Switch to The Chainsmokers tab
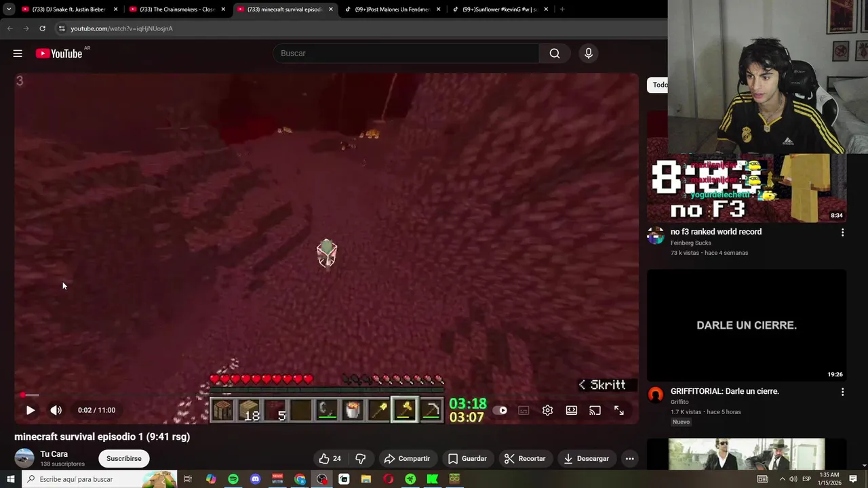This screenshot has width=868, height=488. click(x=178, y=9)
